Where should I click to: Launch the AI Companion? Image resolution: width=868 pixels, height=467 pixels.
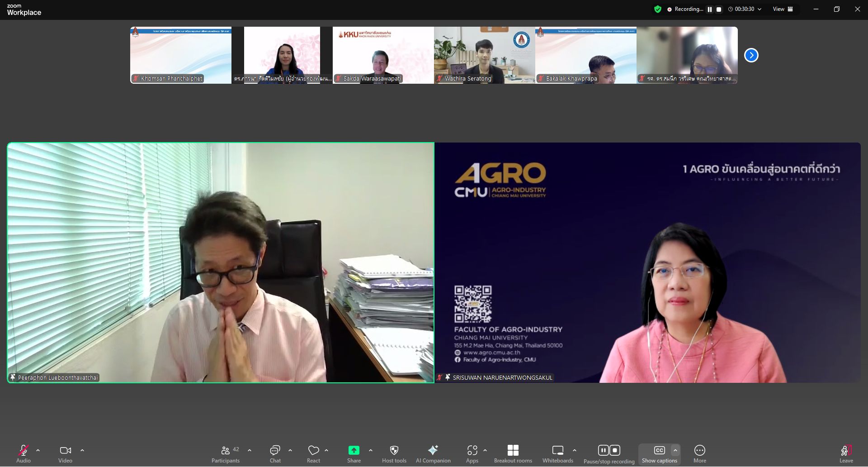[x=433, y=454]
